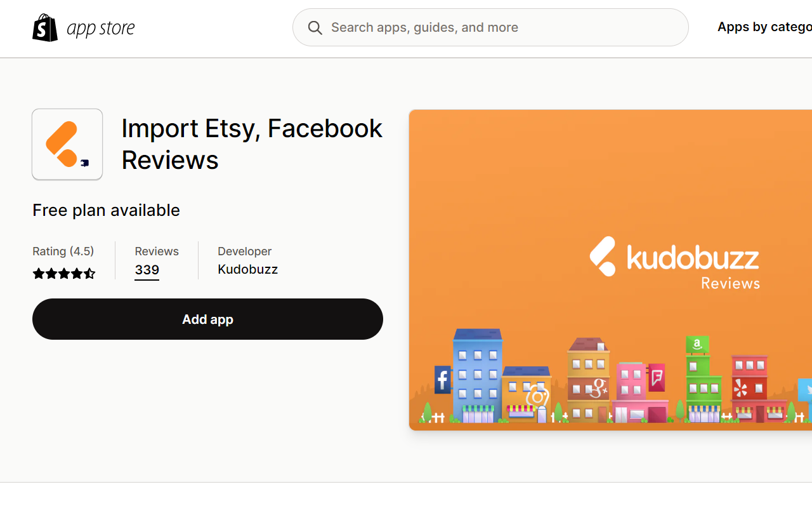This screenshot has width=812, height=508.
Task: Click the Developer label
Action: point(244,251)
